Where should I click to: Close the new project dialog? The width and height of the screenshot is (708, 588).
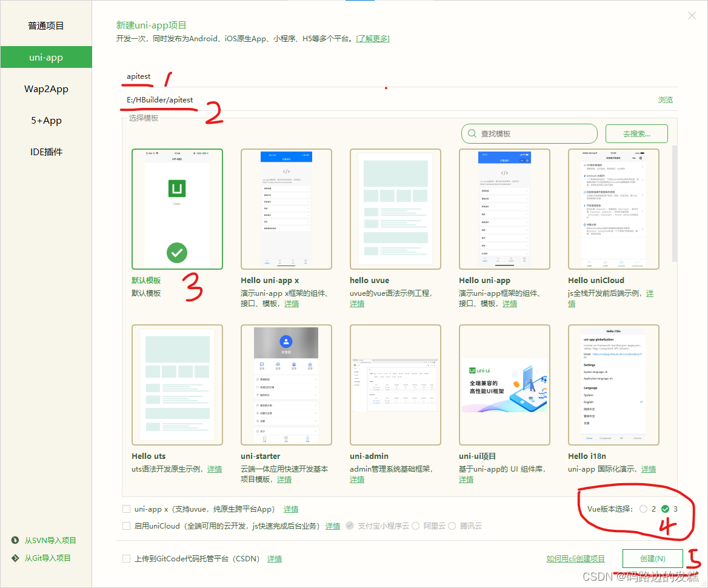[x=691, y=16]
